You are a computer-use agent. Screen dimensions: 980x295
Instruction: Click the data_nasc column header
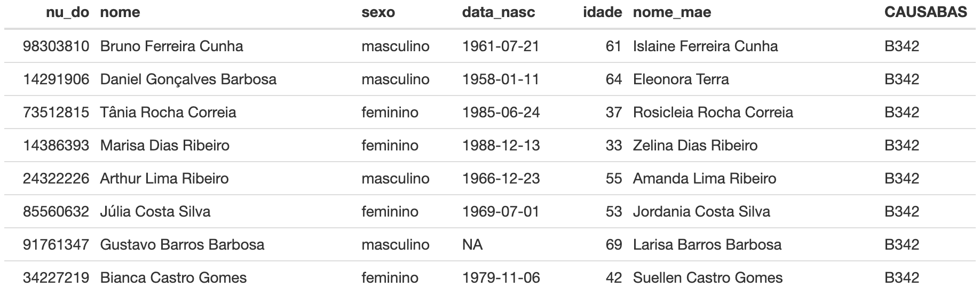pyautogui.click(x=499, y=12)
